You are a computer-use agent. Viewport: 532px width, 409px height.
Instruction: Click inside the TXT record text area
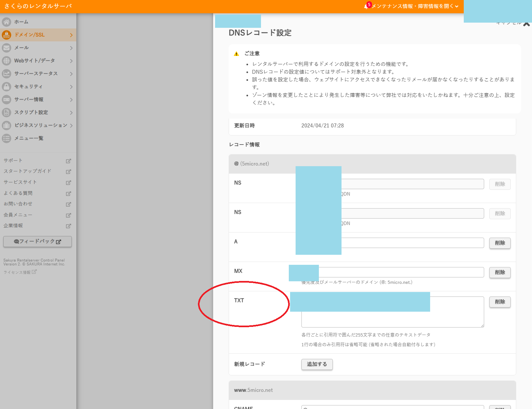click(392, 319)
